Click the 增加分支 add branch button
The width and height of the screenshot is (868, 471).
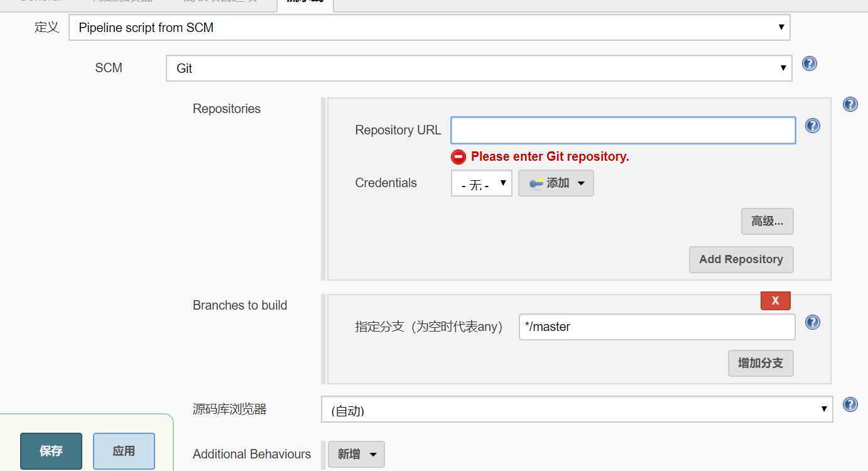[761, 363]
